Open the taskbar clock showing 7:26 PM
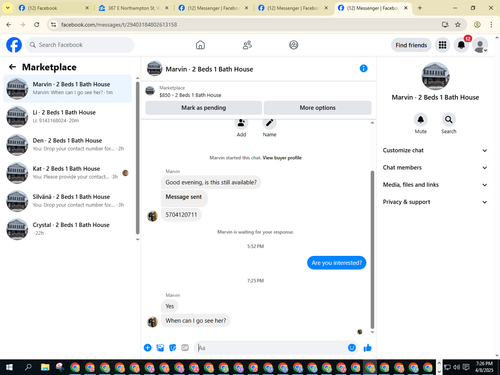The width and height of the screenshot is (500, 375). coord(484,367)
